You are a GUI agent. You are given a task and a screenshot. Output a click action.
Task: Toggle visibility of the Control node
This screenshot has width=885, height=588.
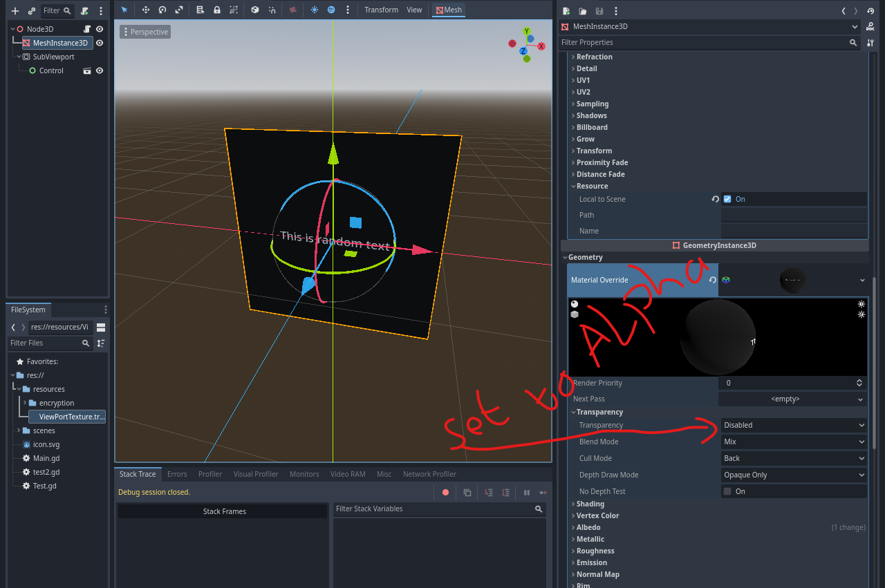coord(100,70)
